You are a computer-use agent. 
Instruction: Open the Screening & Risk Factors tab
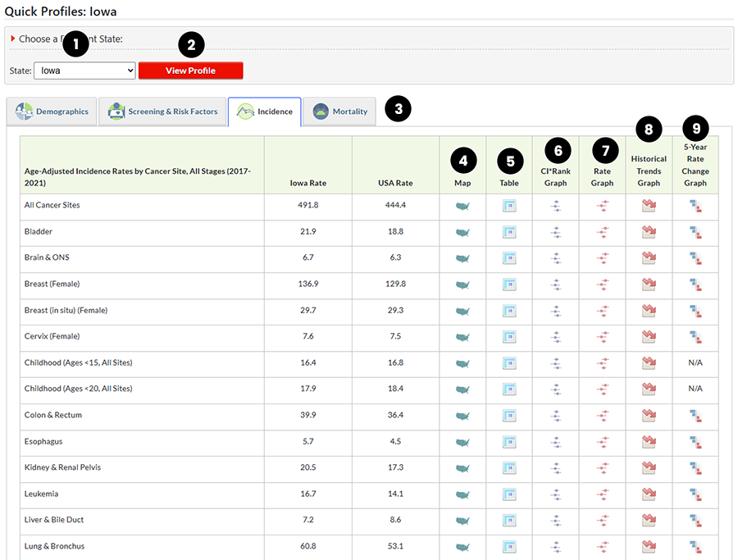click(x=162, y=111)
